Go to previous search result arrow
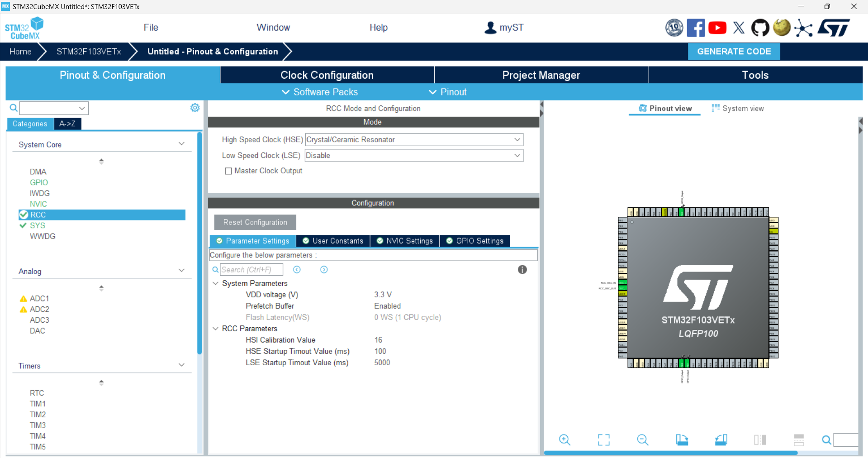868x458 pixels. pos(297,270)
